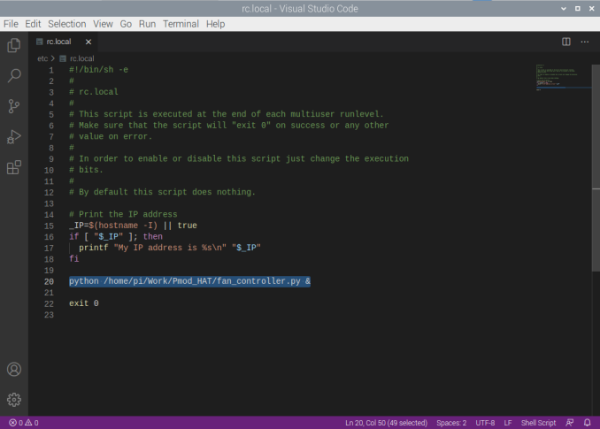The height and width of the screenshot is (429, 600).
Task: Collapse the window with title bar chevron
Action: [563, 8]
